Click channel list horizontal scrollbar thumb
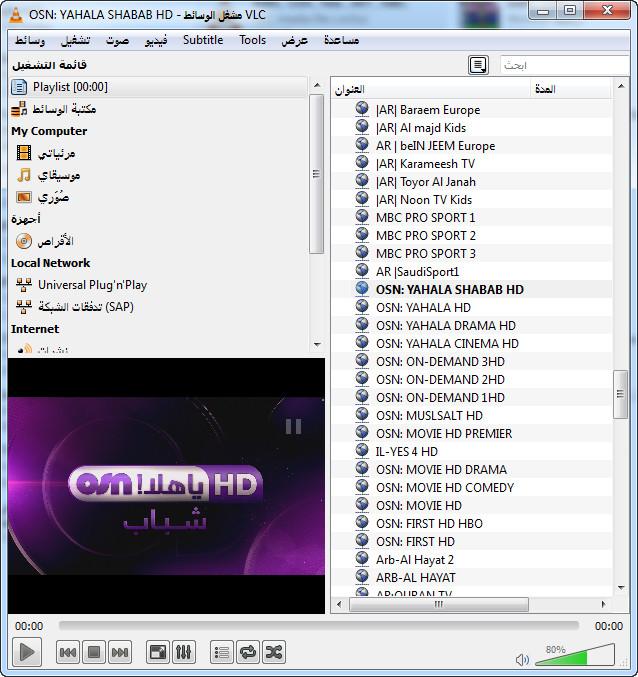 pos(439,604)
